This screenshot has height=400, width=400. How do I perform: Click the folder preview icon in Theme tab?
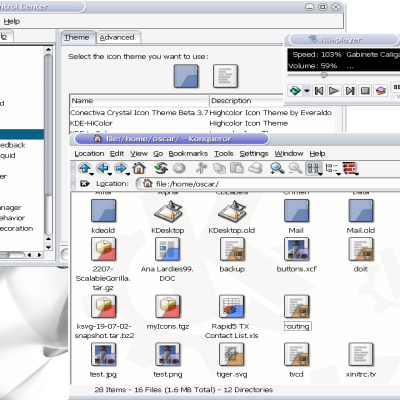click(x=186, y=76)
